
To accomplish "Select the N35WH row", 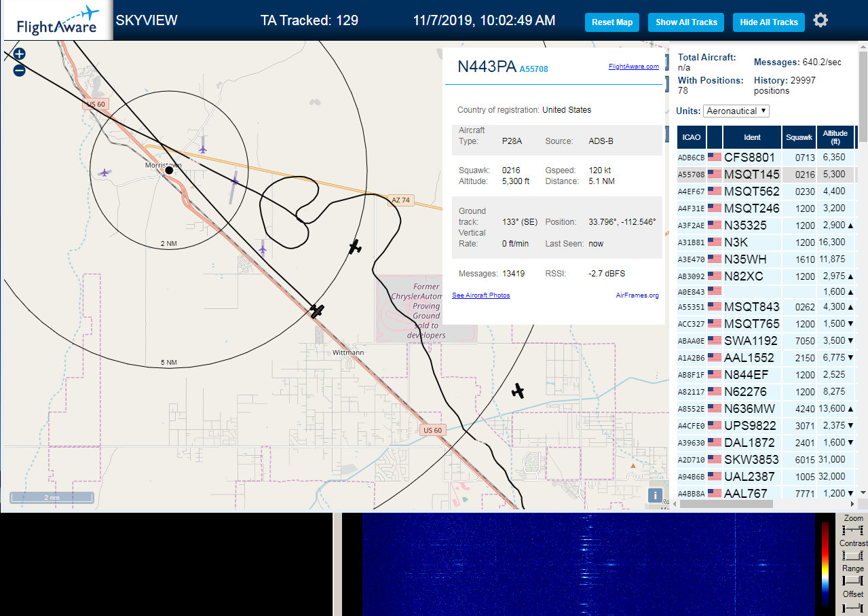I will (766, 259).
